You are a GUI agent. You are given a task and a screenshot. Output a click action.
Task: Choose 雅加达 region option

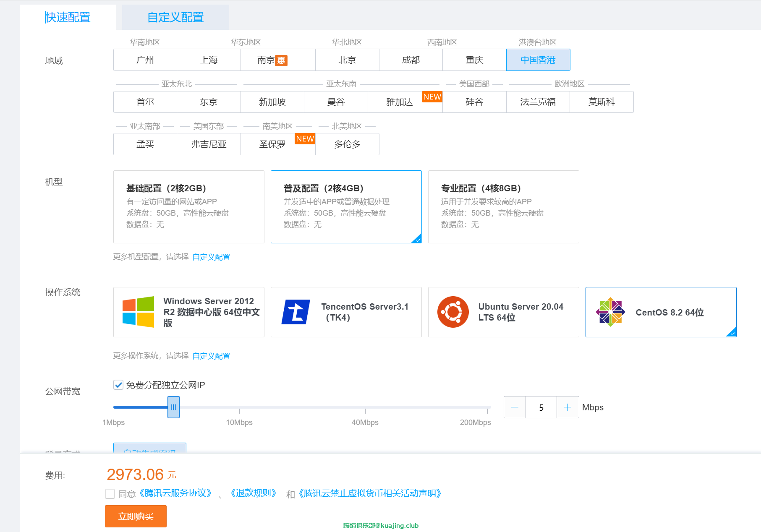tap(405, 102)
